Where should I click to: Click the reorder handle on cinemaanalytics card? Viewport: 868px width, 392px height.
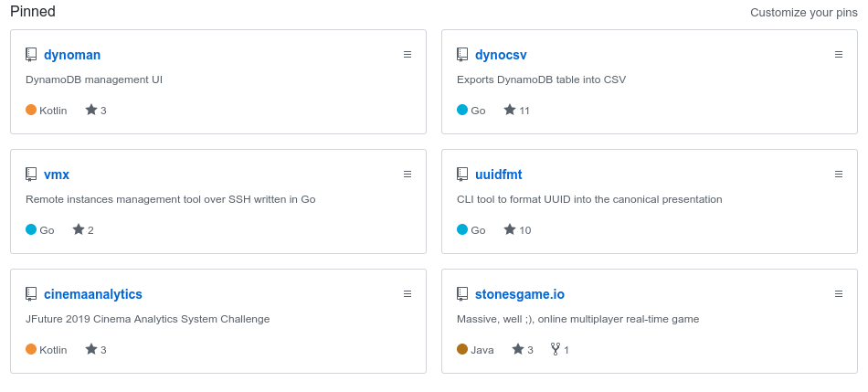point(408,293)
